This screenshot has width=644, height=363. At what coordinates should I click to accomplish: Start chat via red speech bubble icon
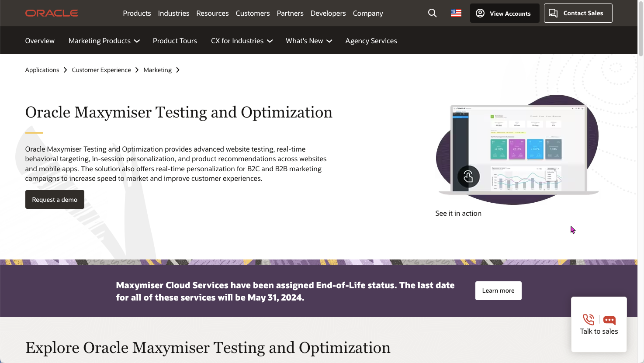click(x=609, y=320)
